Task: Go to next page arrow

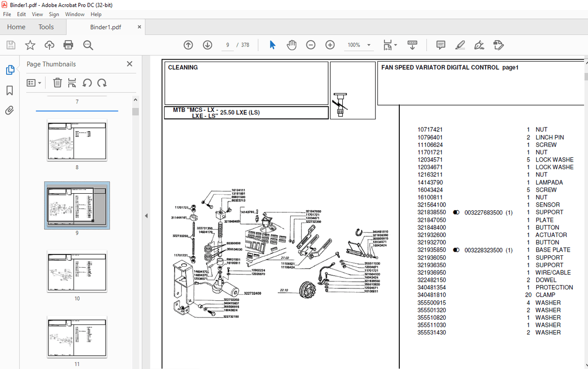Action: tap(207, 45)
